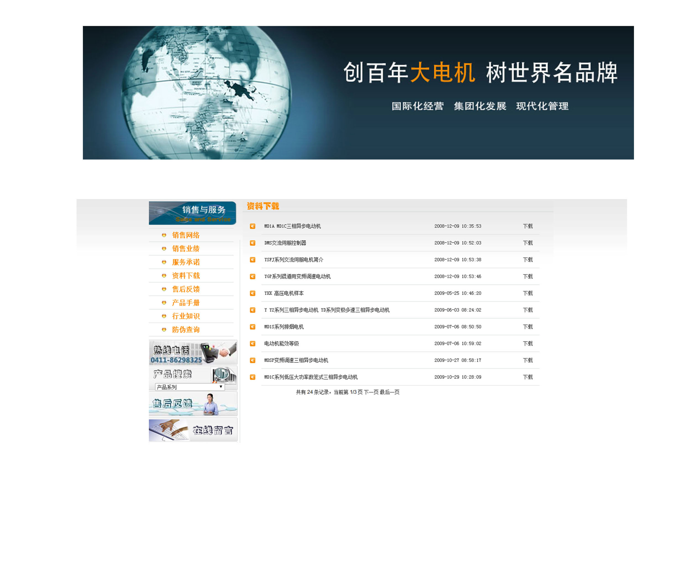Go to 行业知识 in the sidebar
This screenshot has width=700, height=588.
pos(186,316)
